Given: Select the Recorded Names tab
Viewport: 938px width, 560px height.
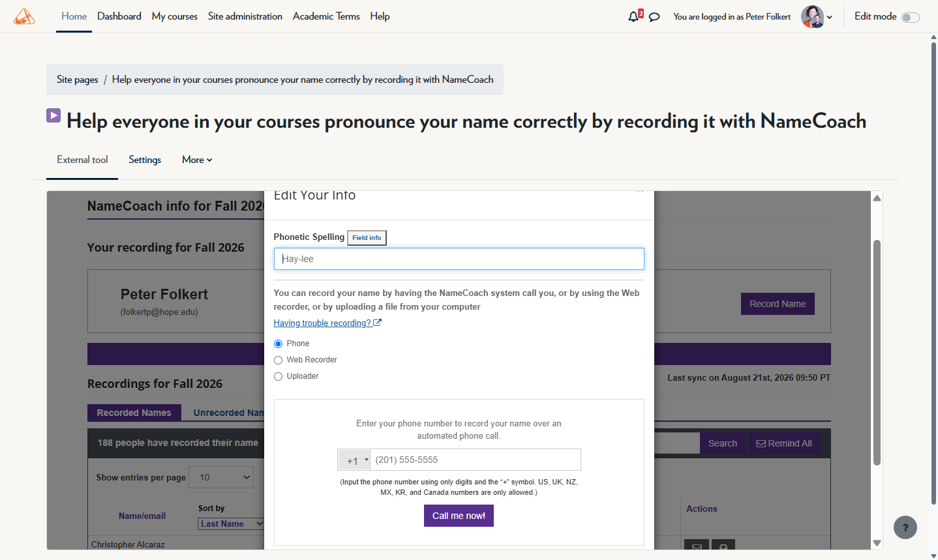Looking at the screenshot, I should [134, 413].
